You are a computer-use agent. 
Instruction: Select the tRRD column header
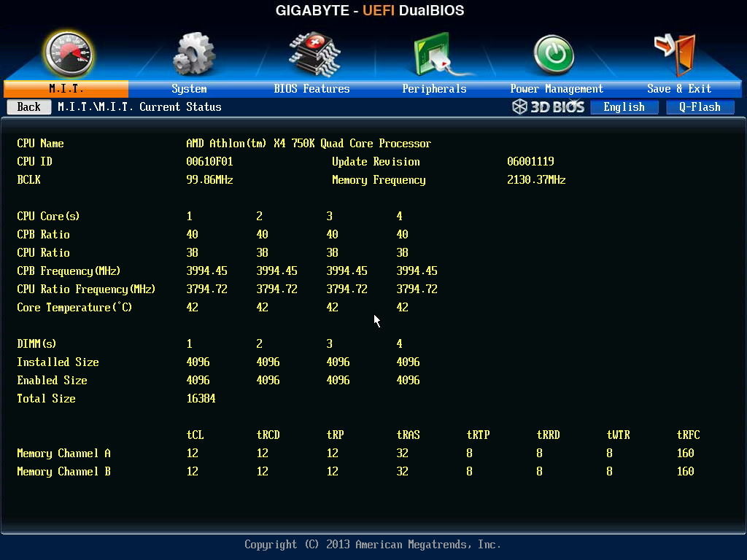[x=549, y=435]
